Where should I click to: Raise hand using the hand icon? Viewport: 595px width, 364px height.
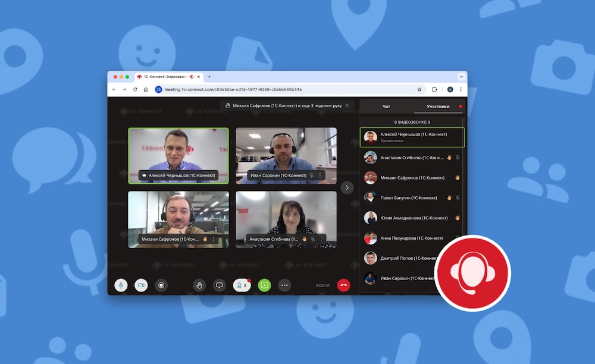[x=199, y=285]
